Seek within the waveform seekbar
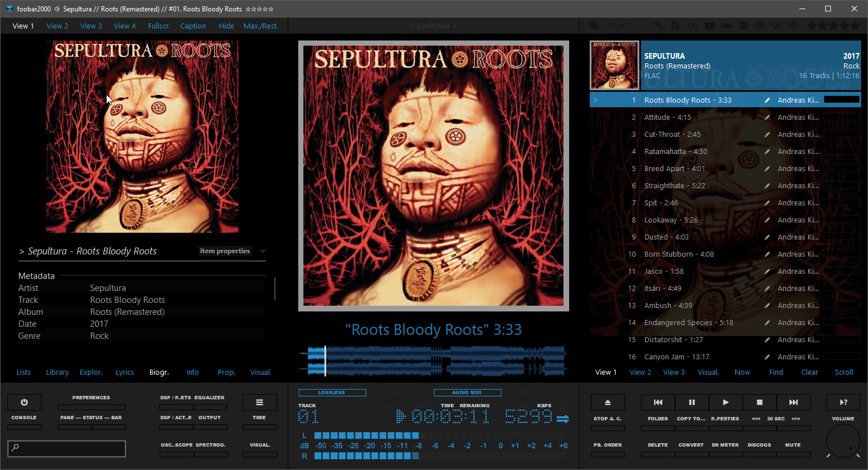This screenshot has width=868, height=470. [x=433, y=361]
